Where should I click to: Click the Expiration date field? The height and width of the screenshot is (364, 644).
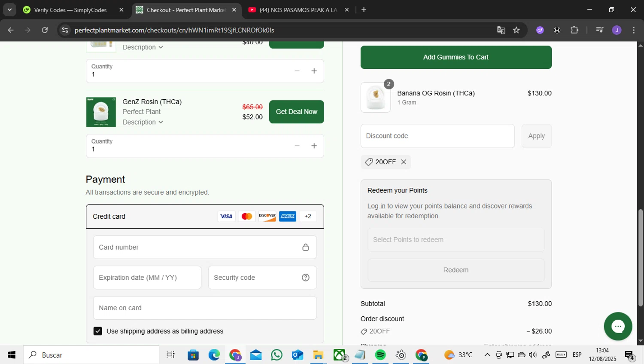point(147,278)
